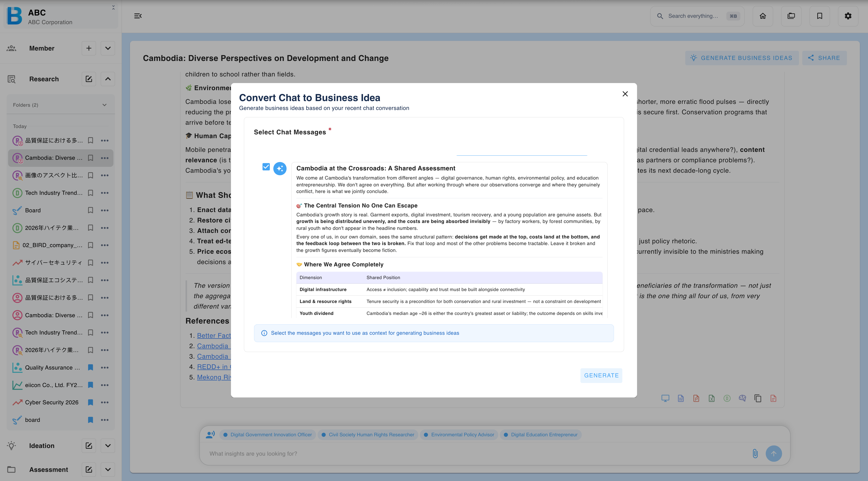Viewport: 868px width, 481px height.
Task: Open the サイバーセキュリティ chat
Action: pyautogui.click(x=53, y=263)
